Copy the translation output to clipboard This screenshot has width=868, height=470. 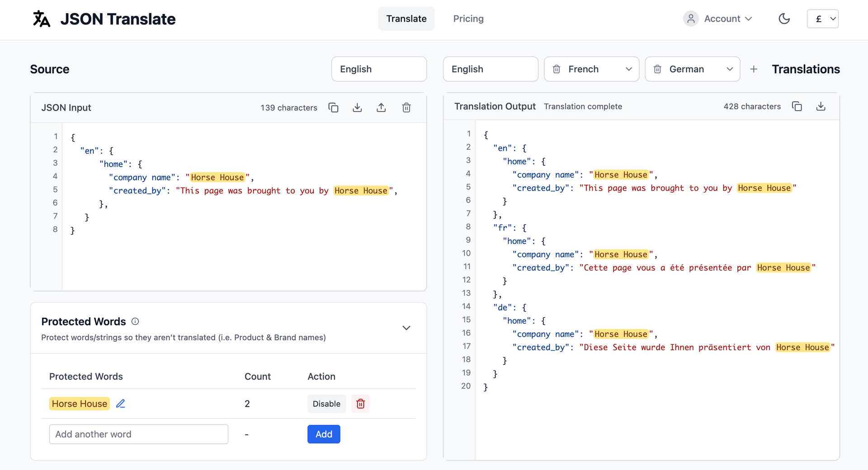[x=797, y=106]
